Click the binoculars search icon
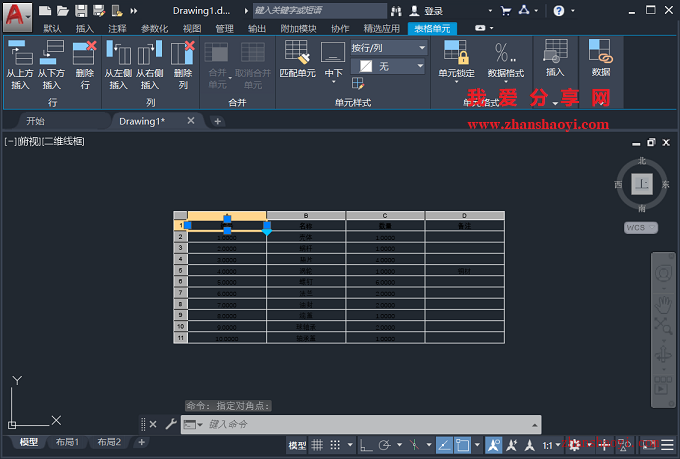The width and height of the screenshot is (680, 459). click(396, 11)
